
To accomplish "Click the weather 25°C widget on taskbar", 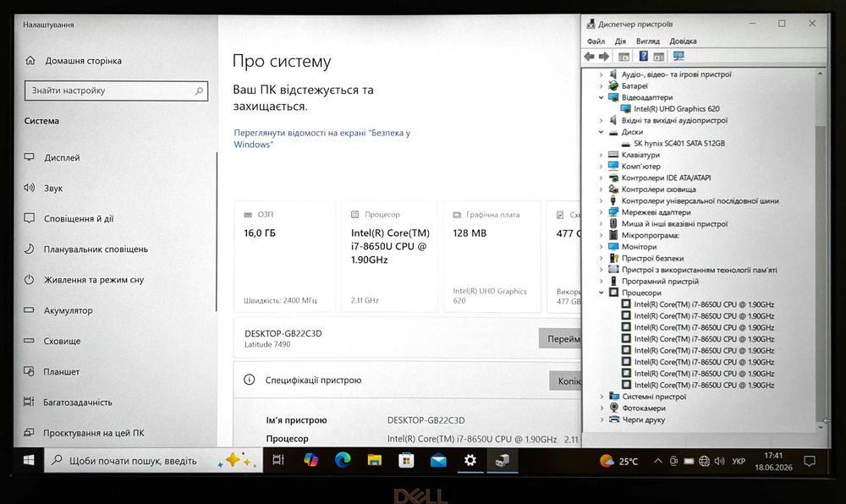I will click(618, 461).
